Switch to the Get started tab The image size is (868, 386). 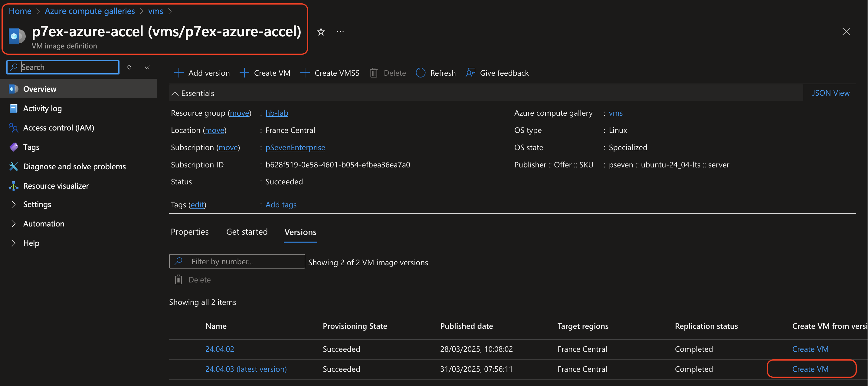[x=247, y=232]
